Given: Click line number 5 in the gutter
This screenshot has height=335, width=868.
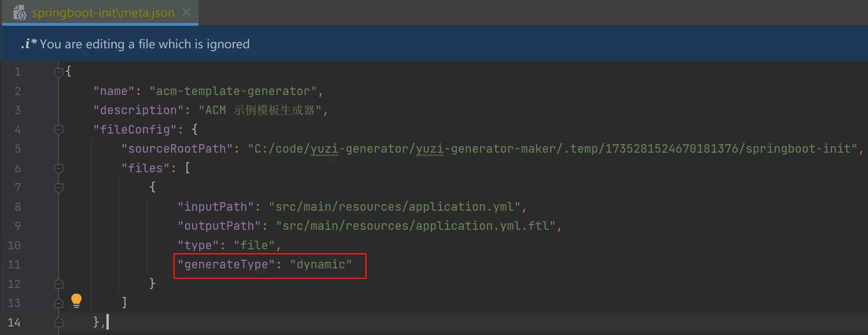Looking at the screenshot, I should [18, 149].
